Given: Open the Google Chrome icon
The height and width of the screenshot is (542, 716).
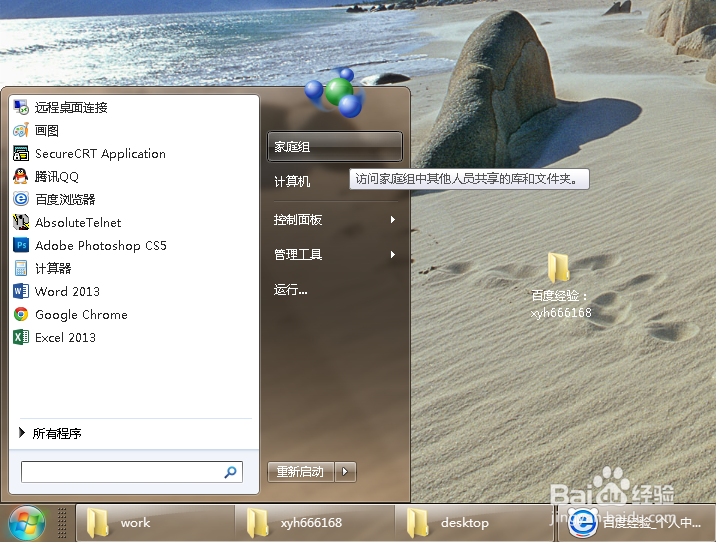Looking at the screenshot, I should tap(21, 314).
